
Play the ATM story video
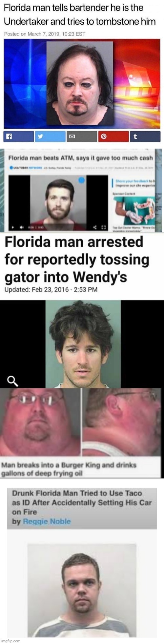tap(13, 227)
